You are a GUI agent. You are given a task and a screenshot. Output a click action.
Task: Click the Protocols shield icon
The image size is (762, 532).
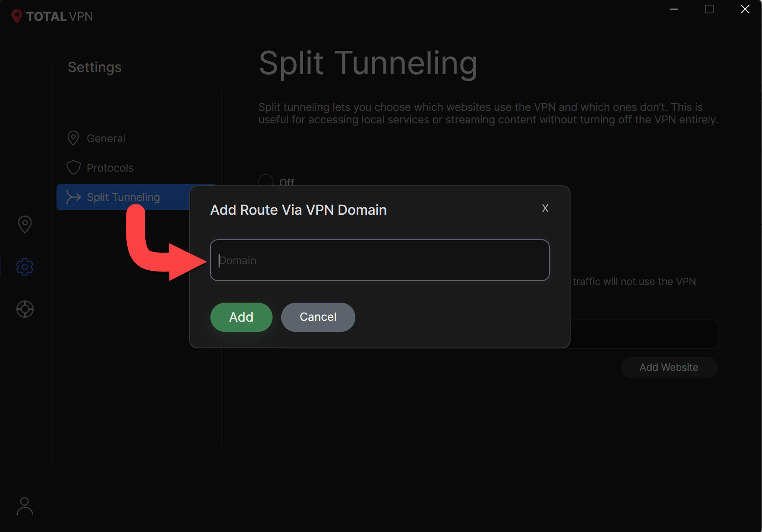coord(74,168)
